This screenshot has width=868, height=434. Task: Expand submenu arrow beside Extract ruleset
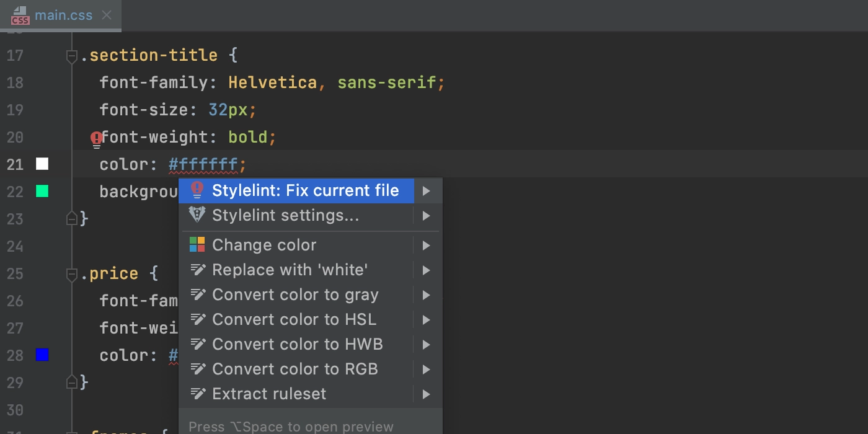pyautogui.click(x=427, y=394)
